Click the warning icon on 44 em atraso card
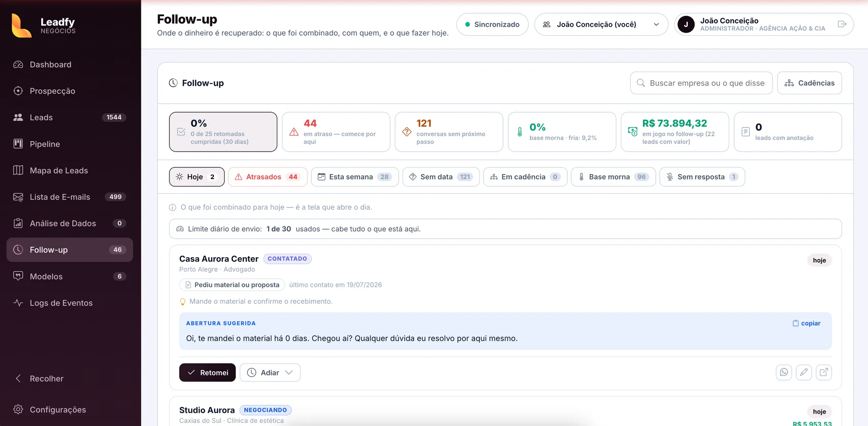The height and width of the screenshot is (426, 868). pos(294,132)
